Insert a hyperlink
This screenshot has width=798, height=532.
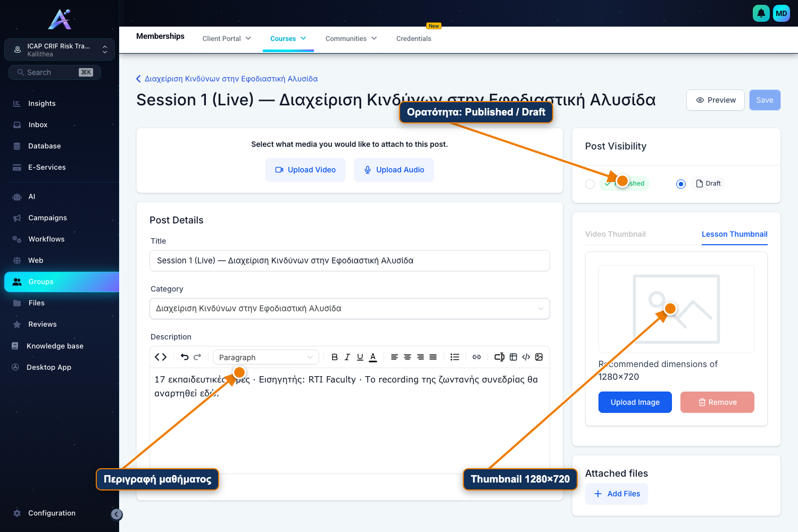pos(477,357)
